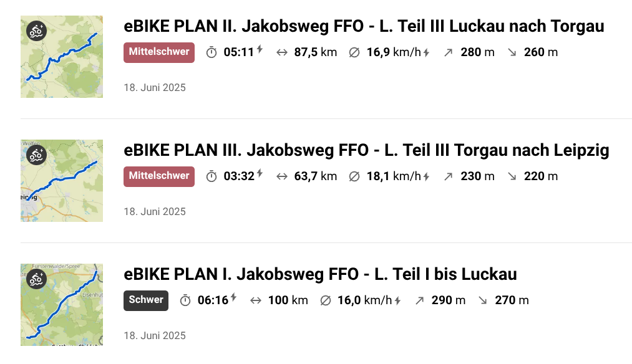
Task: Click stopwatch icon next to 05:11
Action: click(x=211, y=52)
